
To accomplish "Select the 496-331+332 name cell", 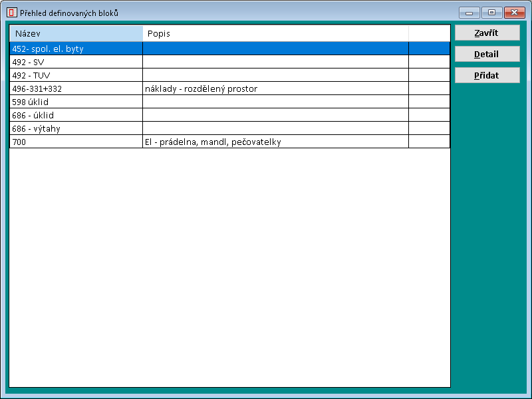I will (76, 88).
